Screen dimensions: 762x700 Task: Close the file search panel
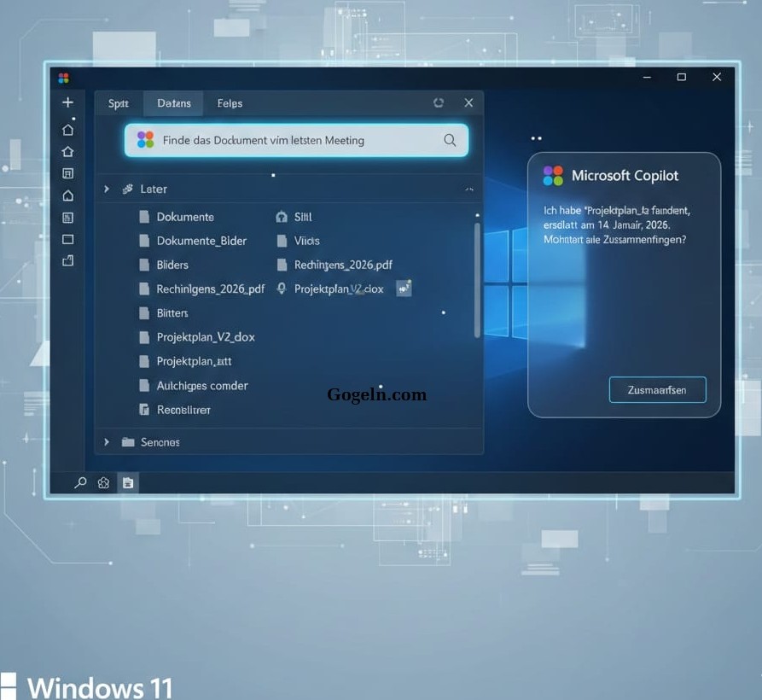tap(468, 103)
